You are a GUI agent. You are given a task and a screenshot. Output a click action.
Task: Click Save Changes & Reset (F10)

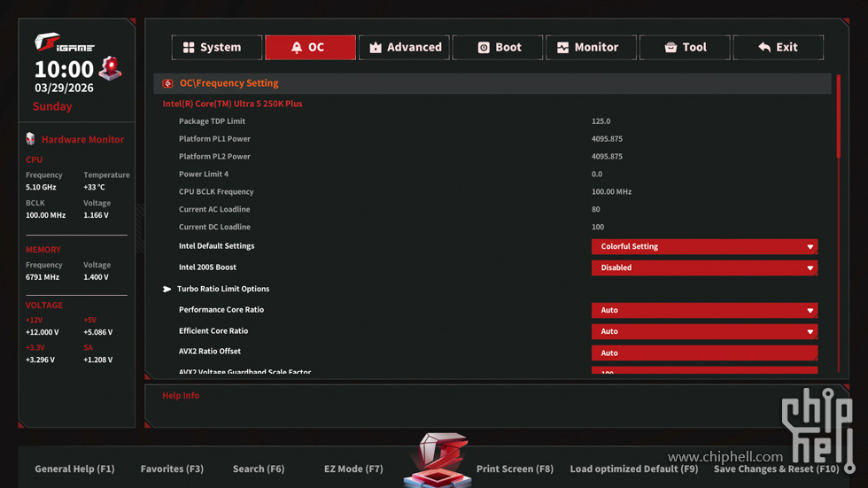pos(776,469)
